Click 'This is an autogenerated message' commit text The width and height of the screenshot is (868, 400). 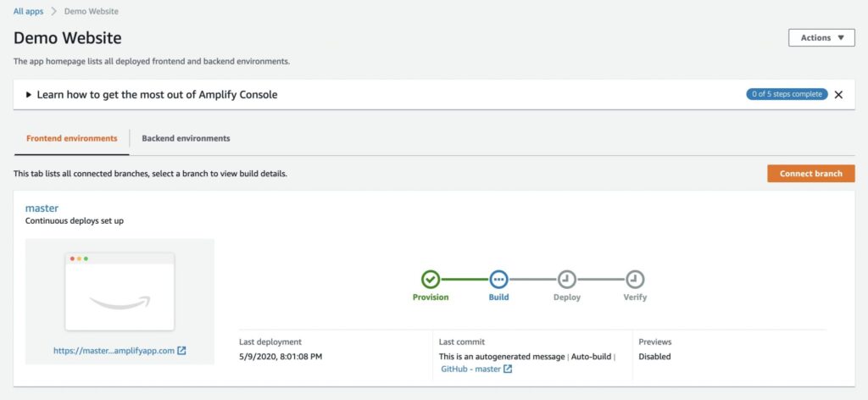point(502,356)
